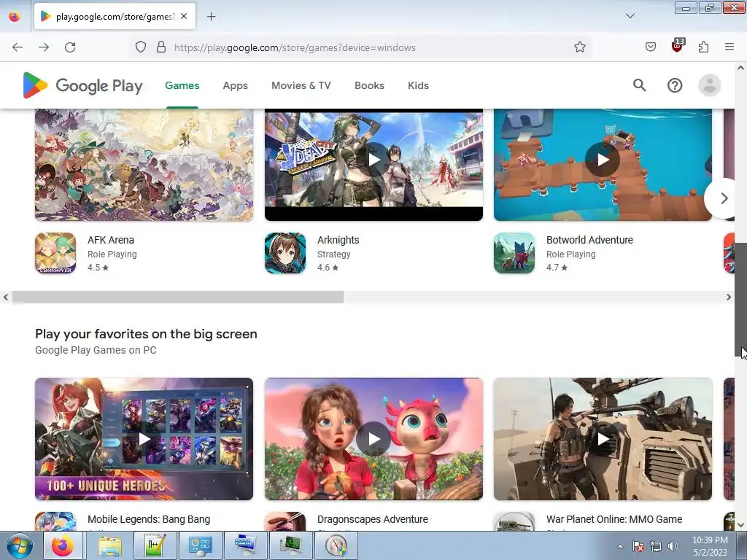Viewport: 747px width, 560px height.
Task: Click the 4.6 star rating of Arknights
Action: [x=328, y=268]
